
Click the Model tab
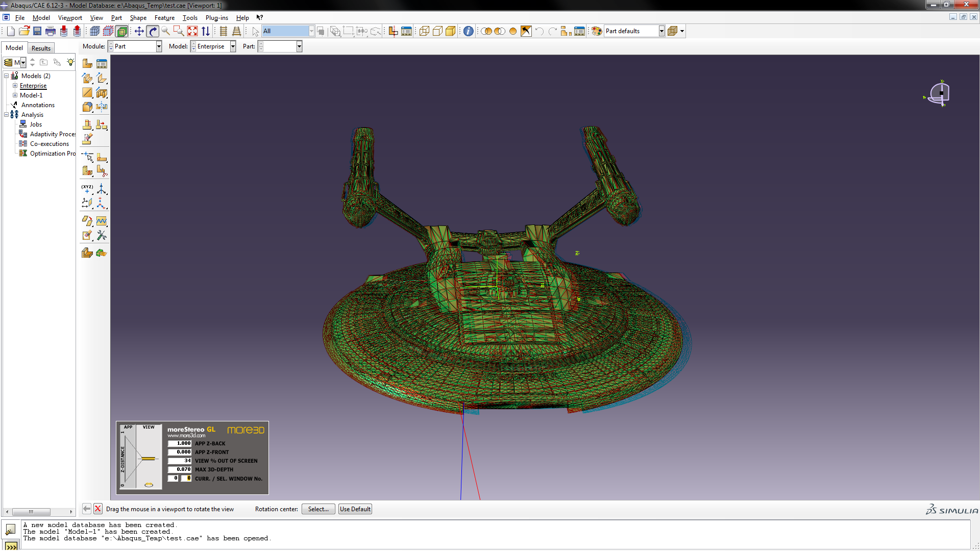pyautogui.click(x=14, y=47)
